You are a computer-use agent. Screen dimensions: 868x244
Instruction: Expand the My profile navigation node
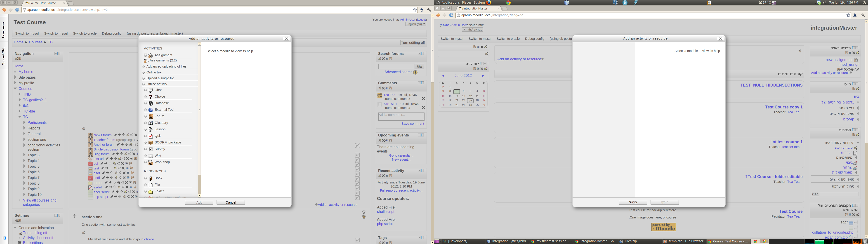coord(15,83)
